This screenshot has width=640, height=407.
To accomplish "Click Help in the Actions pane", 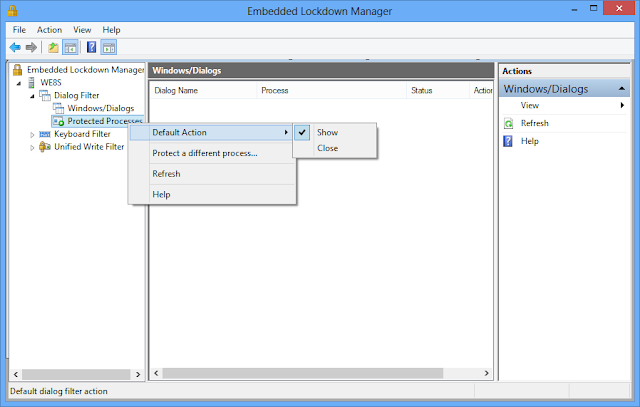I will pyautogui.click(x=530, y=141).
